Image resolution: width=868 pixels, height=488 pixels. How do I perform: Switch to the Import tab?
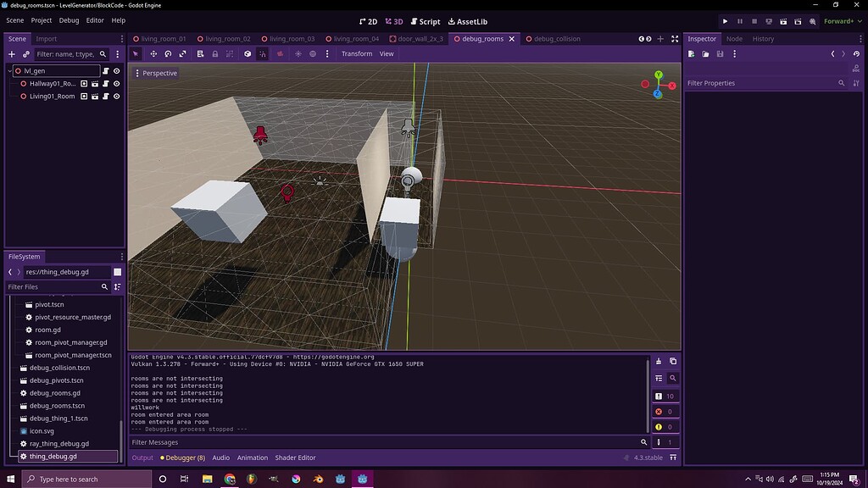coord(47,38)
